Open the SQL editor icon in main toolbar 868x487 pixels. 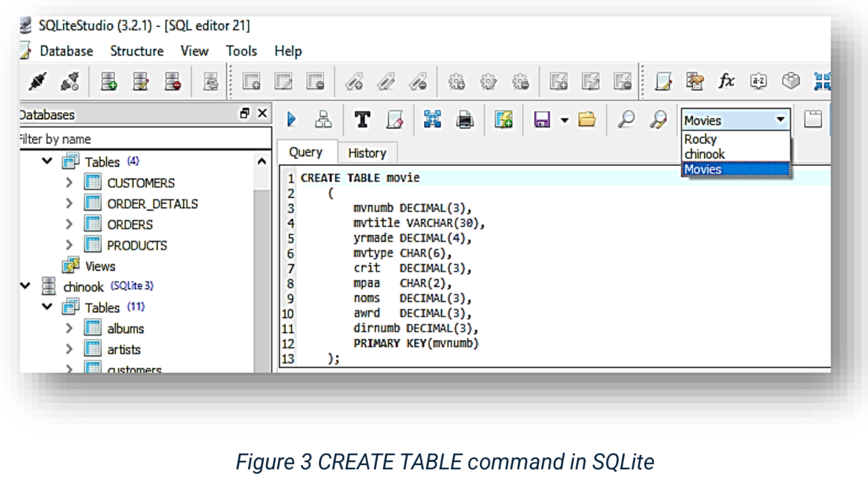pyautogui.click(x=664, y=81)
